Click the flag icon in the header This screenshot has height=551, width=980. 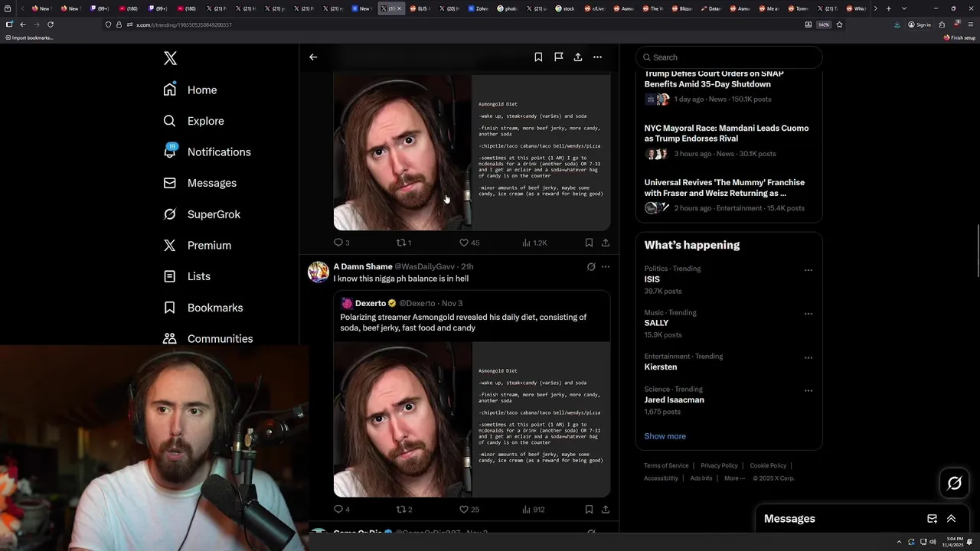(558, 57)
